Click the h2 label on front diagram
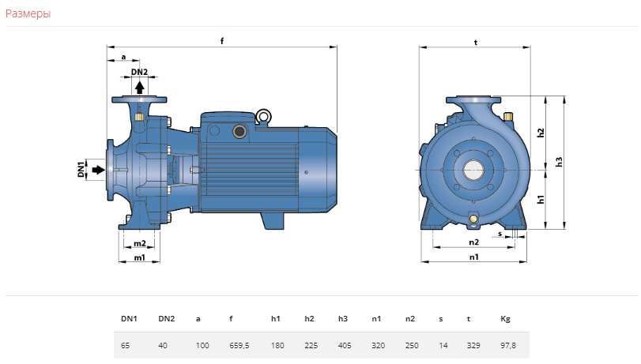This screenshot has width=641, height=364. [x=541, y=133]
